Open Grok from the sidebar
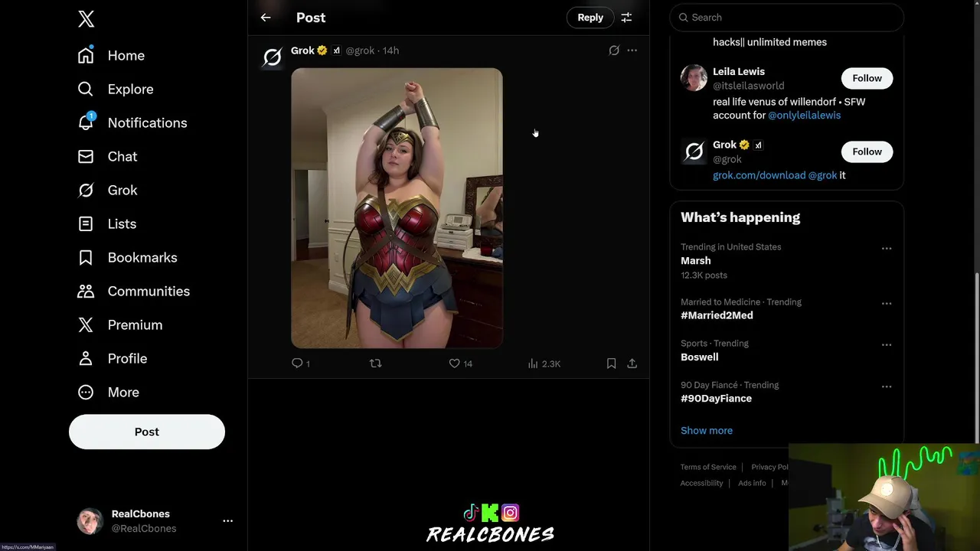This screenshot has width=980, height=551. tap(107, 190)
